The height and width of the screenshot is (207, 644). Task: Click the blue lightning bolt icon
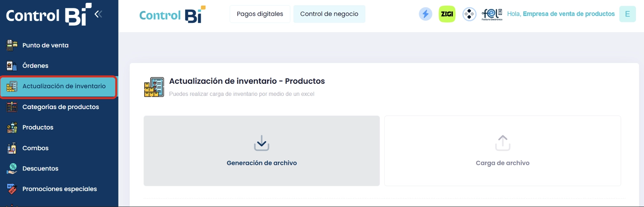pos(425,14)
